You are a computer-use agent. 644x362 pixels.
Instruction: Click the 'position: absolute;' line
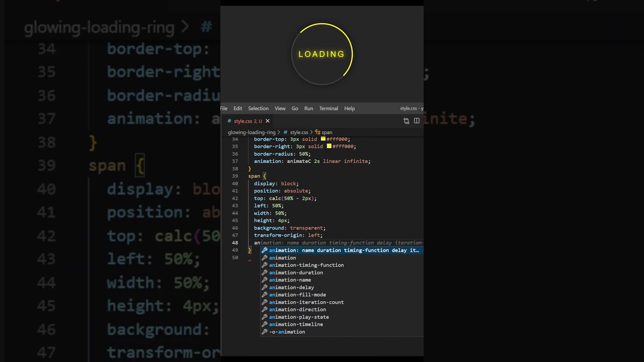pos(282,191)
